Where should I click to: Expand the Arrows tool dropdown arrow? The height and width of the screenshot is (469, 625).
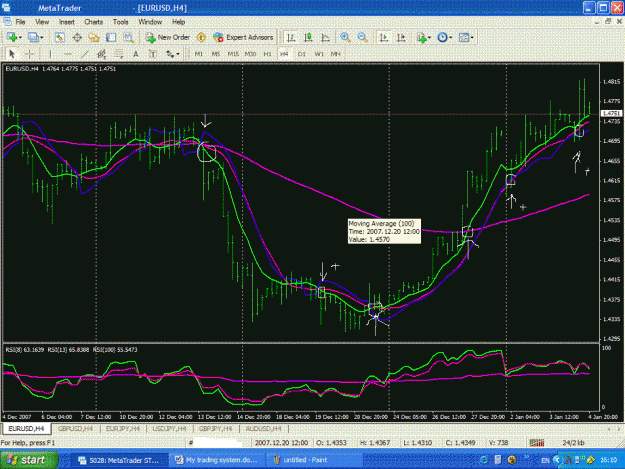pos(178,54)
